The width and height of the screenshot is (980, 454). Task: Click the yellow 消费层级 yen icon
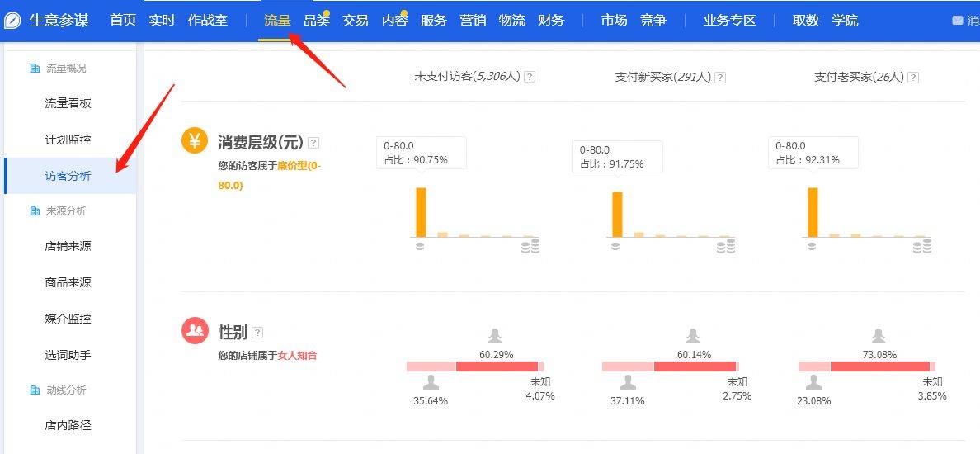click(x=195, y=140)
